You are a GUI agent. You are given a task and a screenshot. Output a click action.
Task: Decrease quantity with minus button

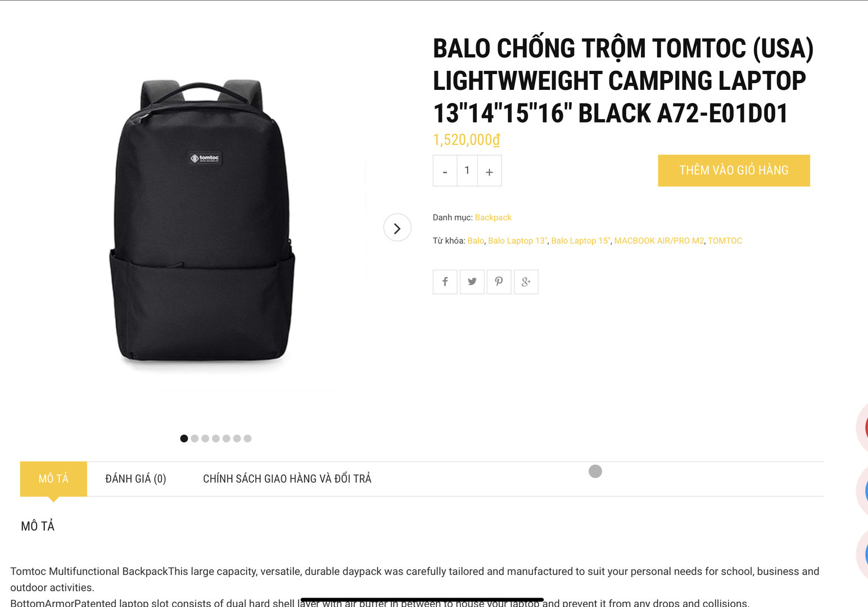pyautogui.click(x=445, y=171)
